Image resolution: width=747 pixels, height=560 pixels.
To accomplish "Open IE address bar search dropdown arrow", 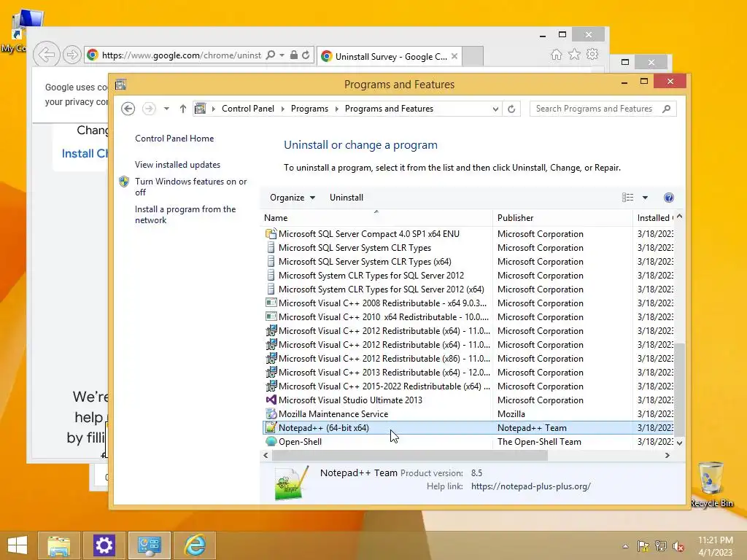I will coord(282,55).
